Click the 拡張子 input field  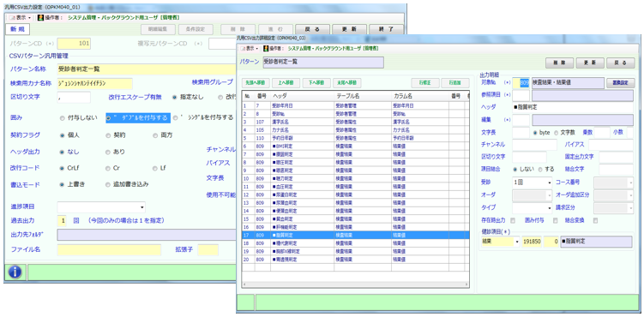point(208,250)
